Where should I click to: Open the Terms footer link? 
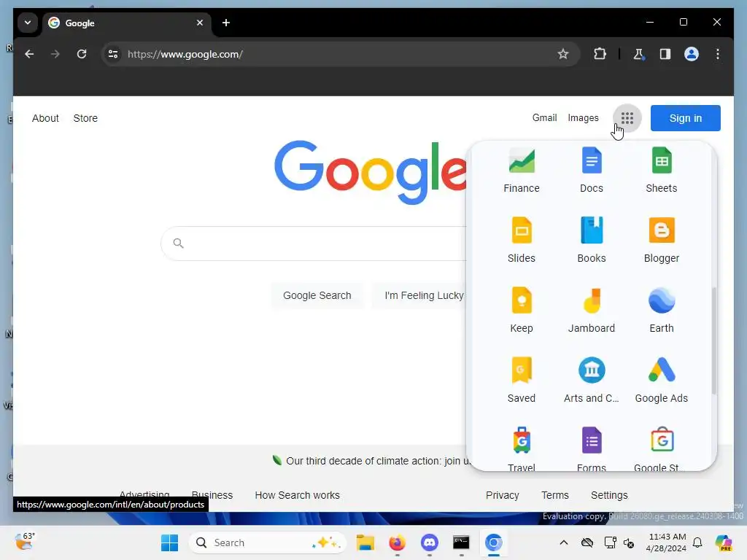click(x=554, y=495)
